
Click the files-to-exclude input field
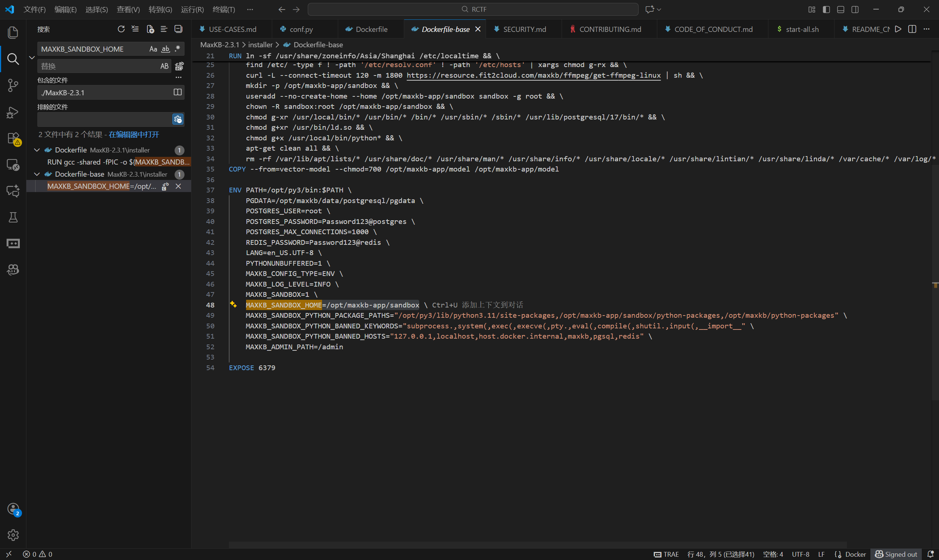click(104, 119)
